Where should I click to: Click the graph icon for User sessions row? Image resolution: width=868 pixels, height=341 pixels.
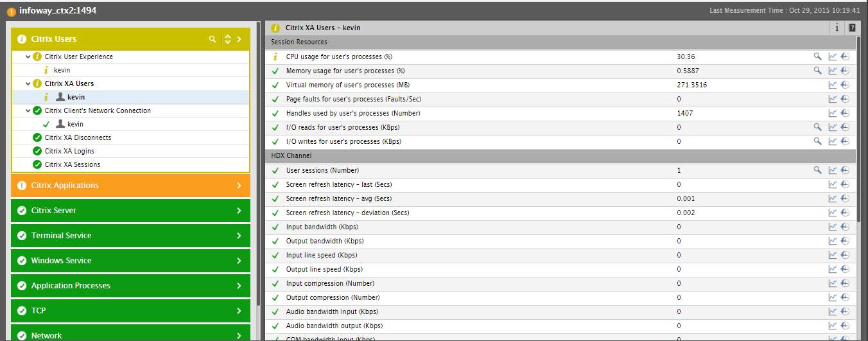(833, 170)
